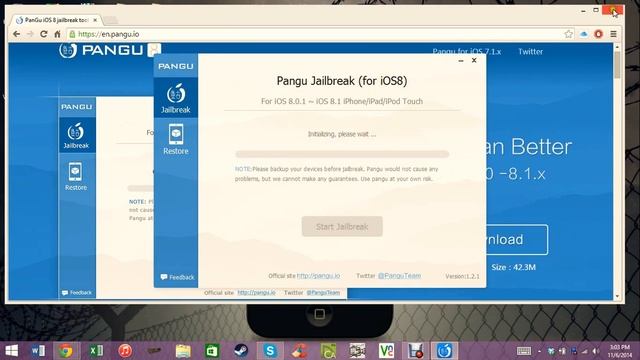Click the Pangu Jailbreak (for iOS8) heading

342,81
